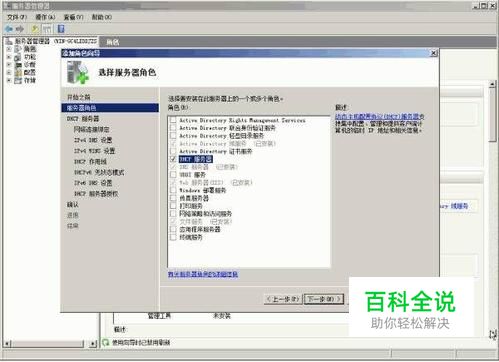Click 使用向导时已禁用刷新 status text
499x362 pixels.
tap(141, 342)
